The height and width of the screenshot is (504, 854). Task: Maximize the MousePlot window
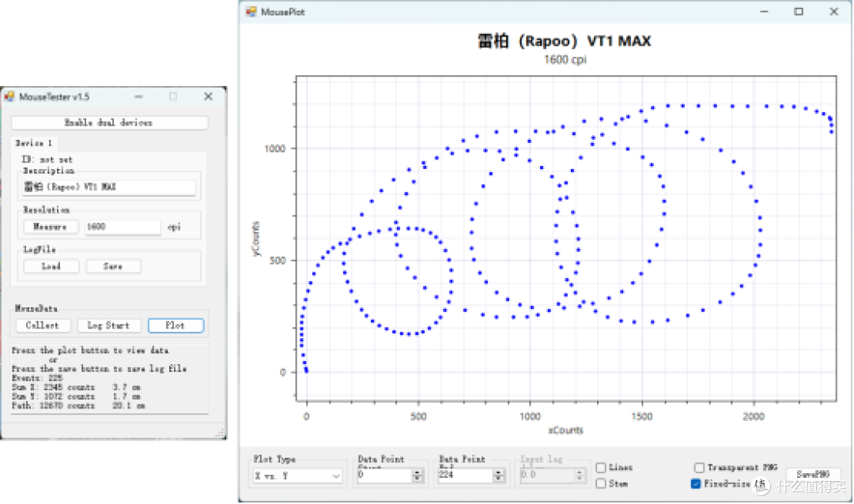(x=799, y=11)
